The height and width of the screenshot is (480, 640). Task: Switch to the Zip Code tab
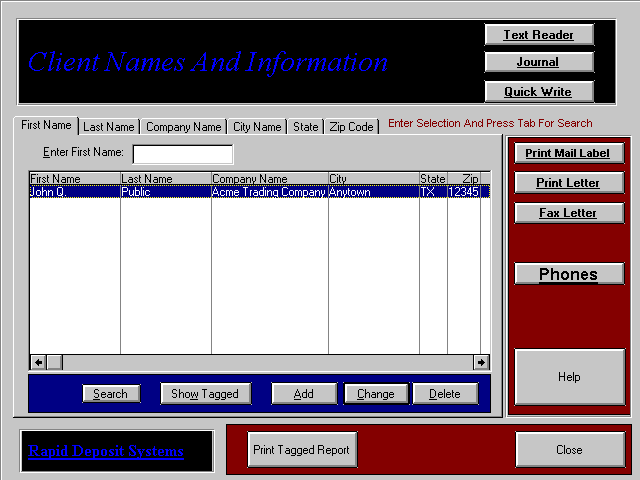point(351,127)
